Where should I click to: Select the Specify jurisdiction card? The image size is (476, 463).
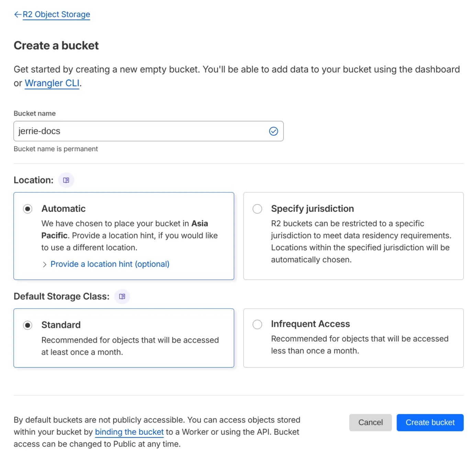coord(353,236)
